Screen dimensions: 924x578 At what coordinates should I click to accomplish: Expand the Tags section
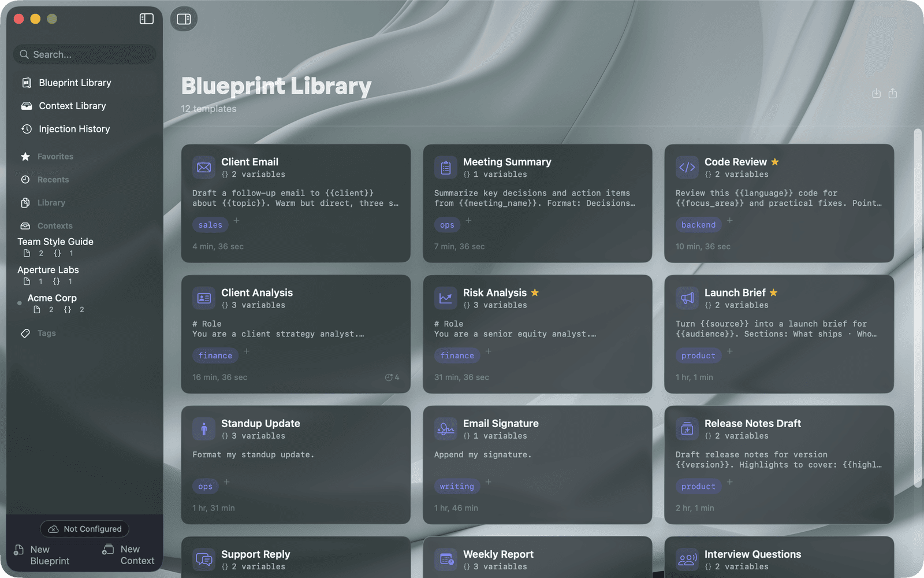coord(46,334)
